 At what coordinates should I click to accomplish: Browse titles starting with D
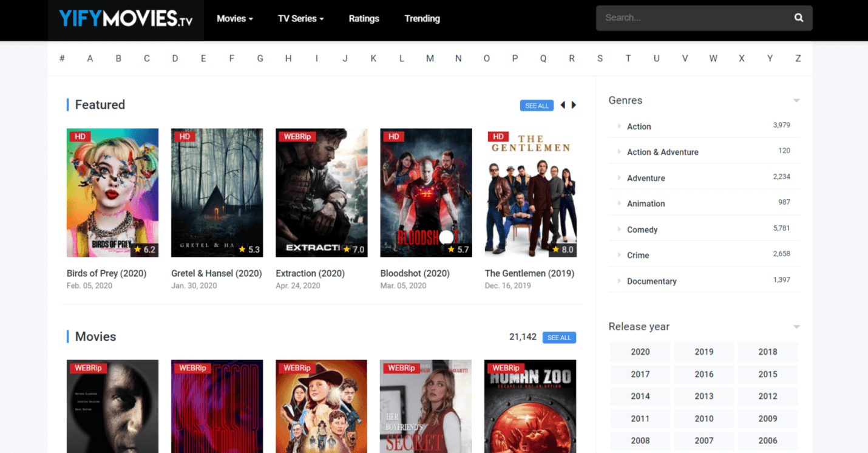pos(175,58)
